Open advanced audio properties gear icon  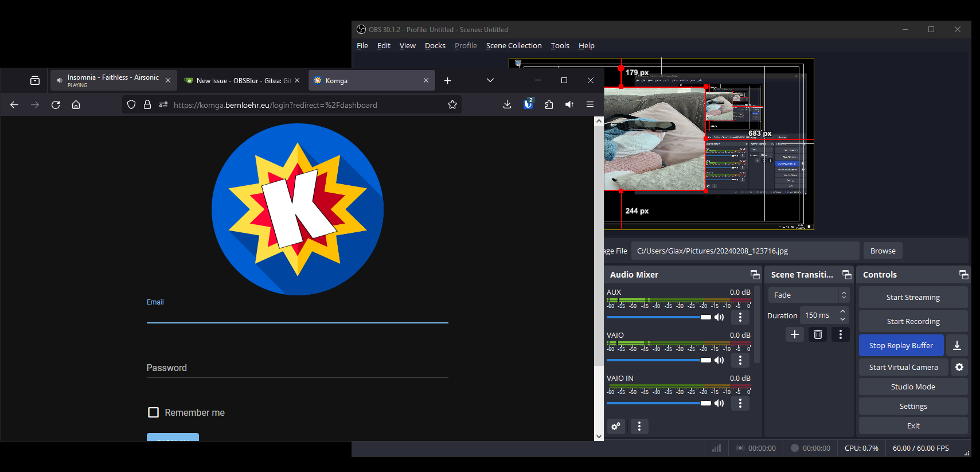[x=616, y=426]
